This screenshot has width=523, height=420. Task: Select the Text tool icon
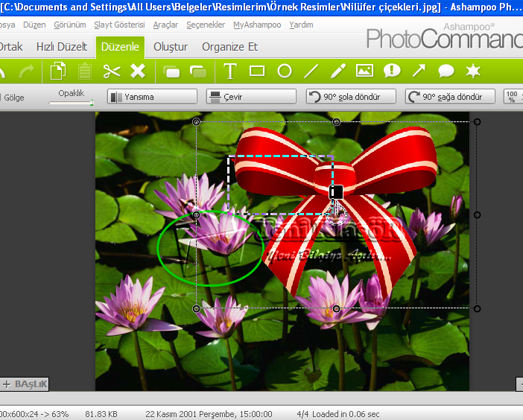tap(230, 71)
